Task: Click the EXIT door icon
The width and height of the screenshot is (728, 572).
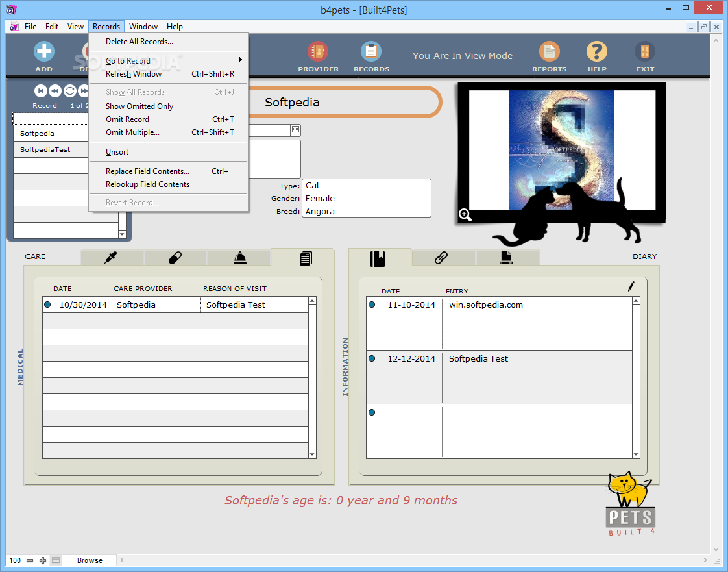Action: tap(645, 51)
